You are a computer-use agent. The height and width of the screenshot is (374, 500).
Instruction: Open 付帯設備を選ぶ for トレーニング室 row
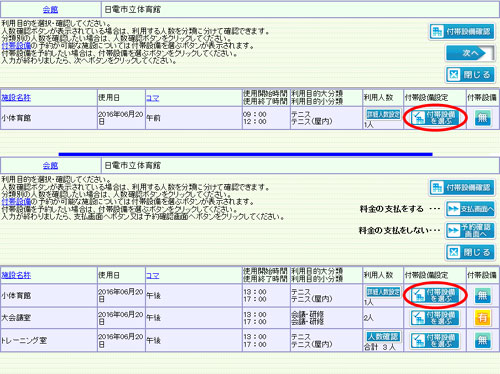pos(435,340)
